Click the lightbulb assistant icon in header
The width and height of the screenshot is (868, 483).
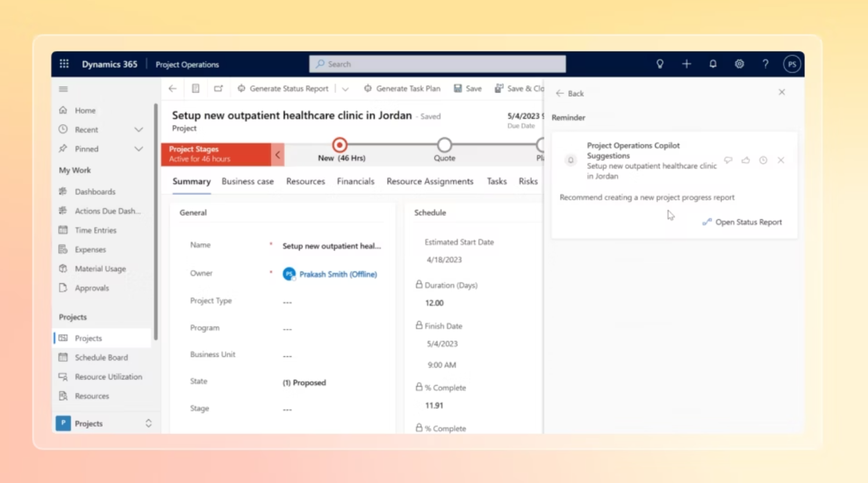click(660, 64)
